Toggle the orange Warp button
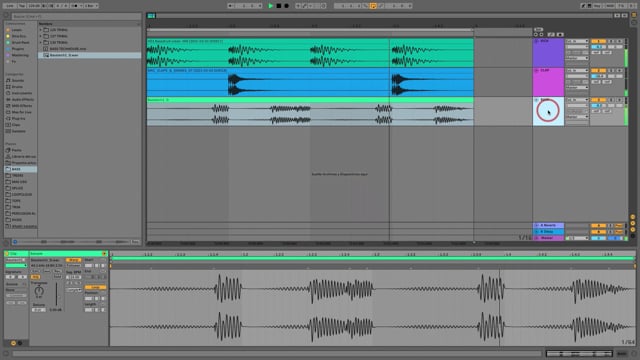Screen dimensions: 640x360 pyautogui.click(x=73, y=260)
